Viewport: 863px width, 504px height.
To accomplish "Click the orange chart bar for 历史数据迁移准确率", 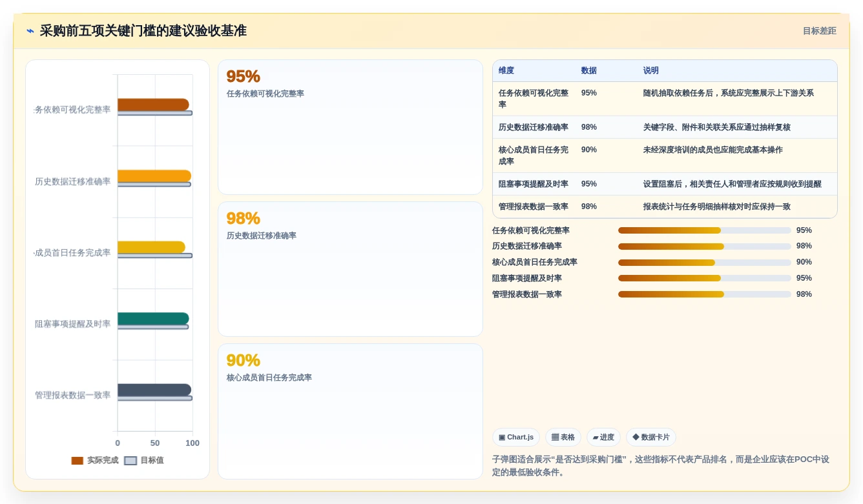I will tap(154, 176).
